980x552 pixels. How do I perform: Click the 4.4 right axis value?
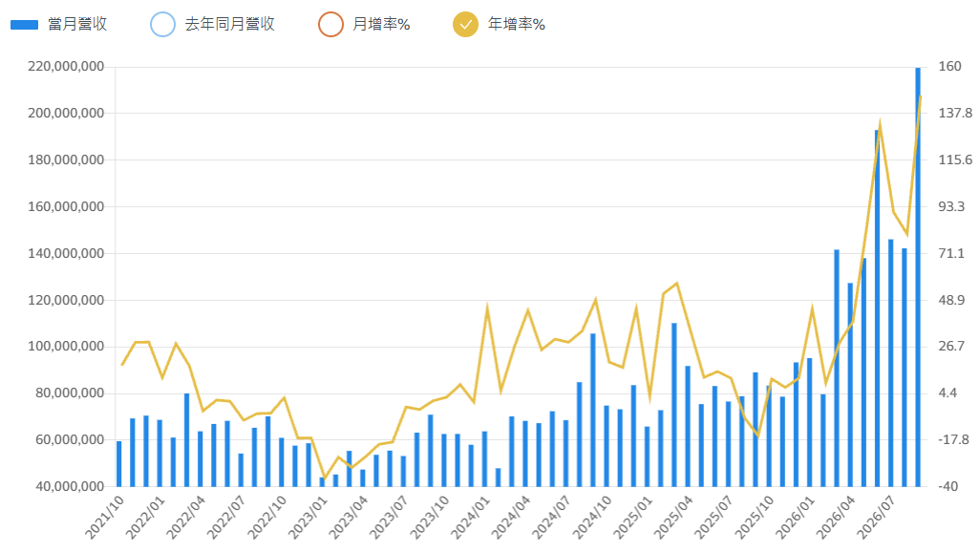pos(948,393)
